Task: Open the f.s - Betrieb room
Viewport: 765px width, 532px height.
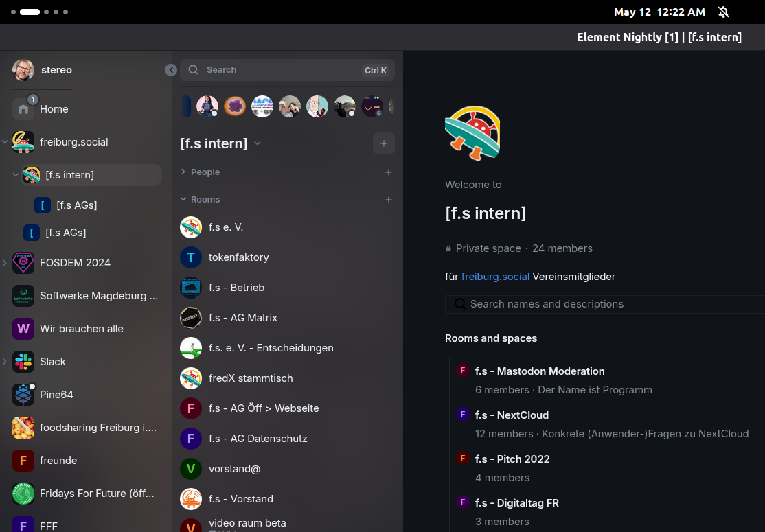Action: [x=287, y=288]
